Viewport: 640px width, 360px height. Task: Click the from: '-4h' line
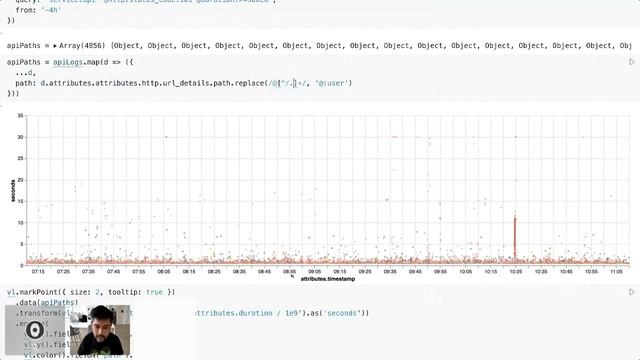click(38, 10)
